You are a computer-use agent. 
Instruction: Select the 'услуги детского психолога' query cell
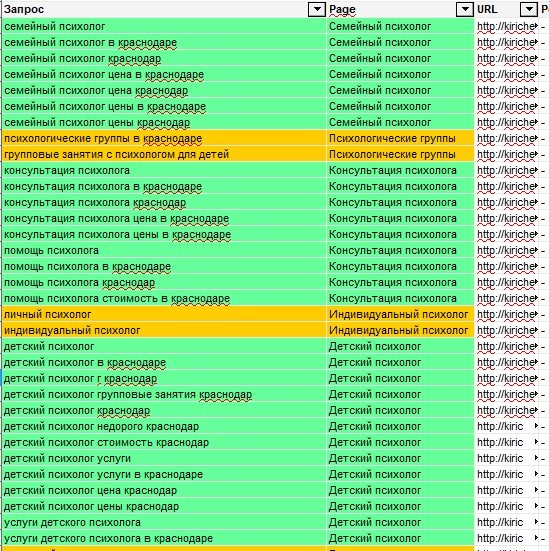[164, 523]
